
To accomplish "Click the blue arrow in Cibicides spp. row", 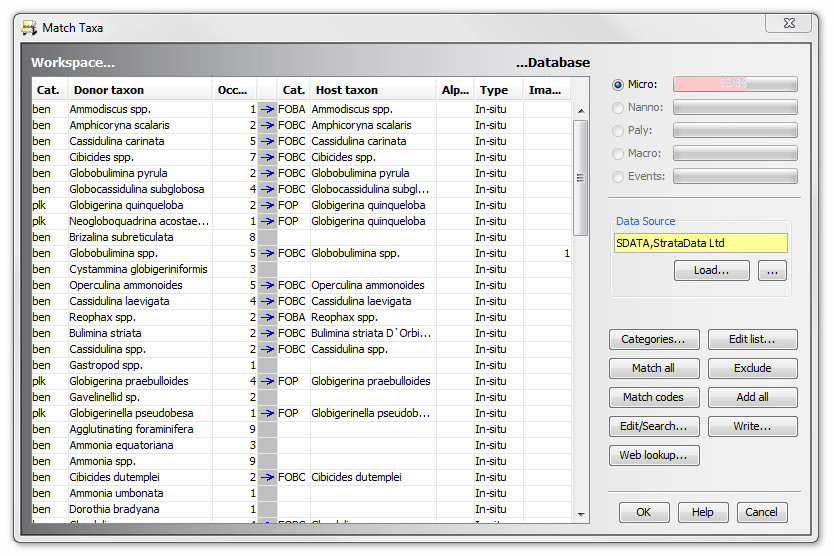I will pyautogui.click(x=267, y=157).
